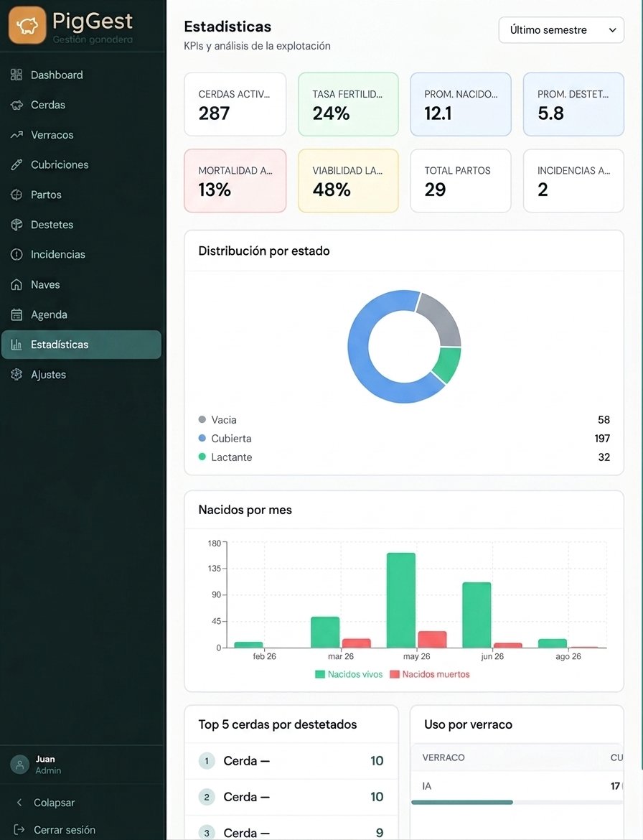Click the Verracos trend icon
The image size is (643, 840).
coord(17,135)
